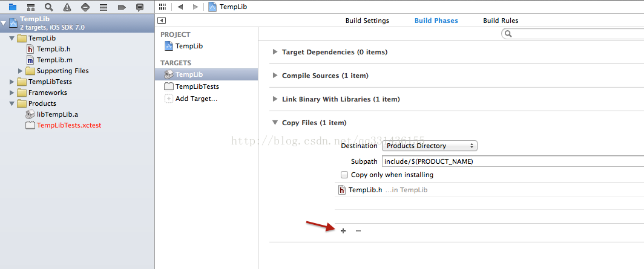Open the Project navigator folder icon

point(13,7)
